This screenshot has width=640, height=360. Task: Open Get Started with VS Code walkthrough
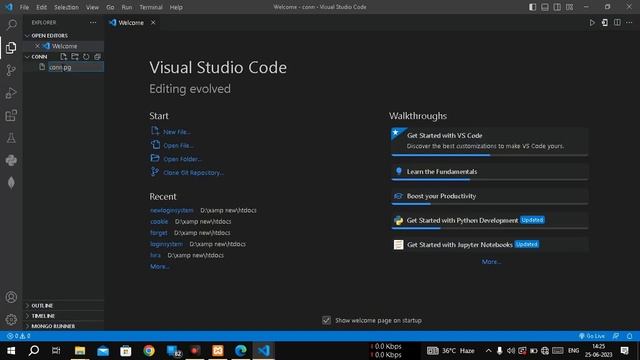489,141
